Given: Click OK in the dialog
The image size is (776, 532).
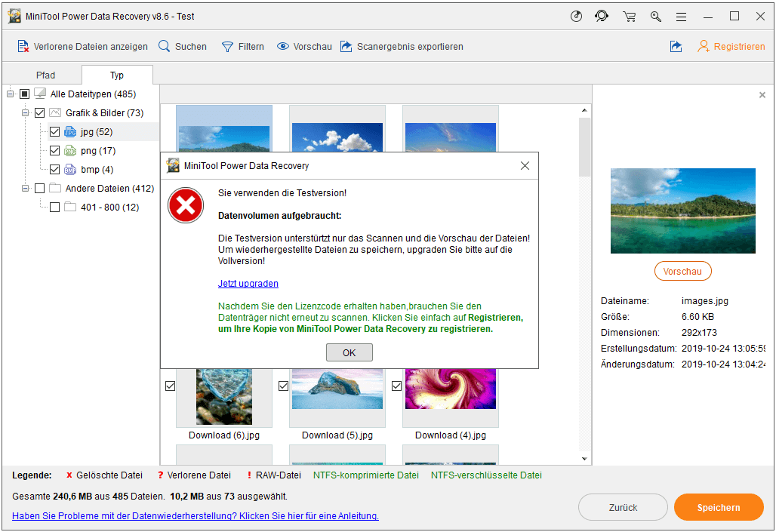Looking at the screenshot, I should [350, 353].
